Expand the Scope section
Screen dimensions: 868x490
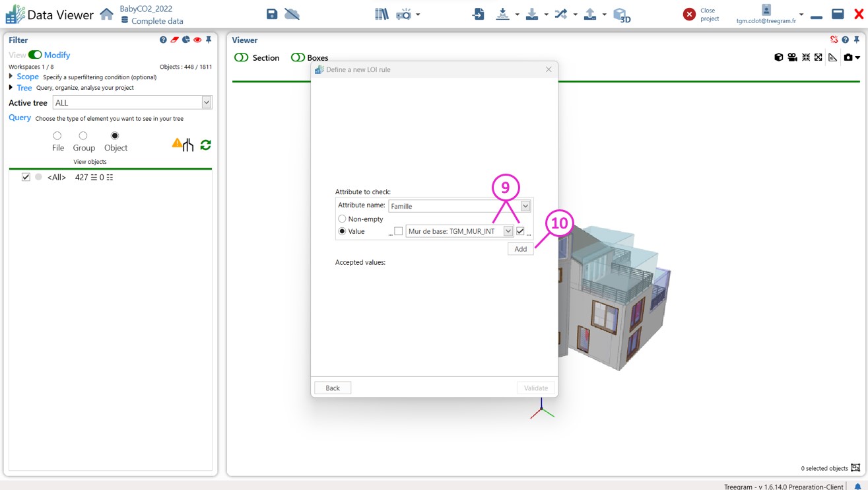coord(11,77)
